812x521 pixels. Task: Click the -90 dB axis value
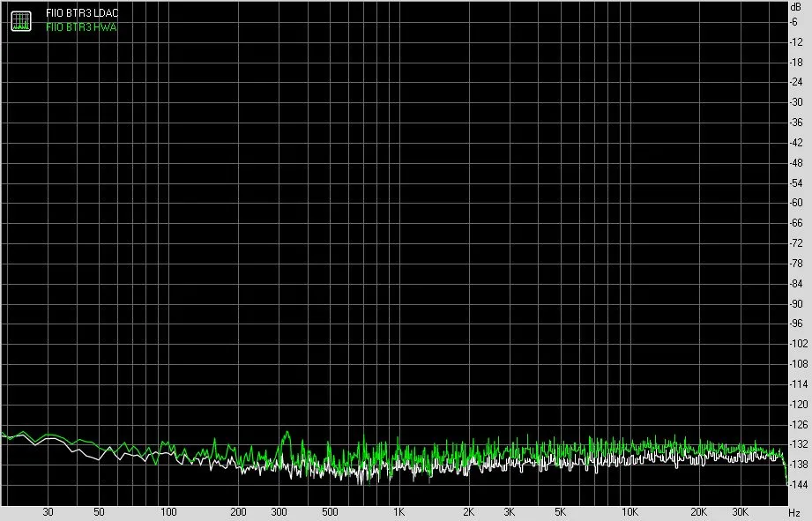796,303
